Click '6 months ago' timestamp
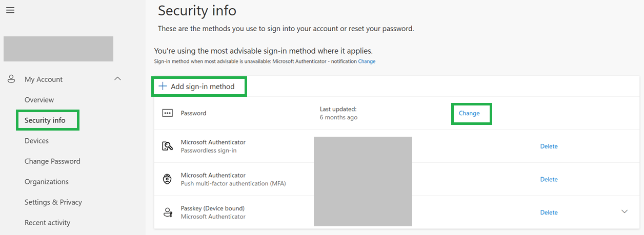The width and height of the screenshot is (644, 235). 338,117
